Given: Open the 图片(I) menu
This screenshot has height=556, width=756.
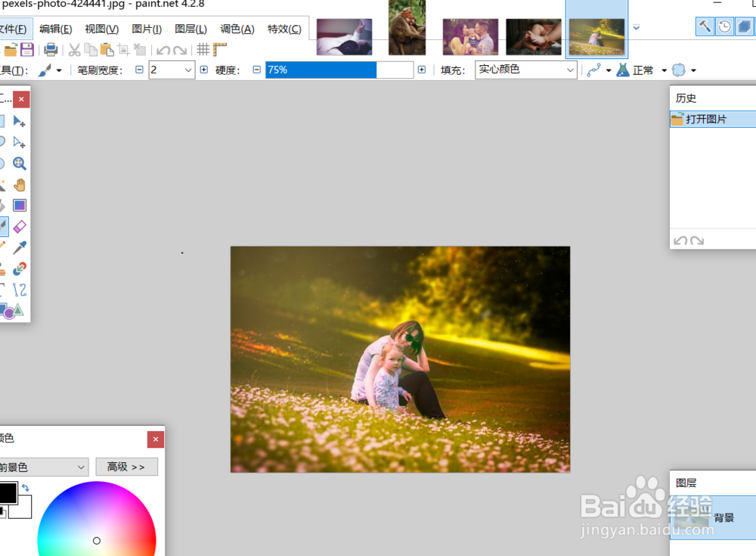Looking at the screenshot, I should tap(147, 29).
